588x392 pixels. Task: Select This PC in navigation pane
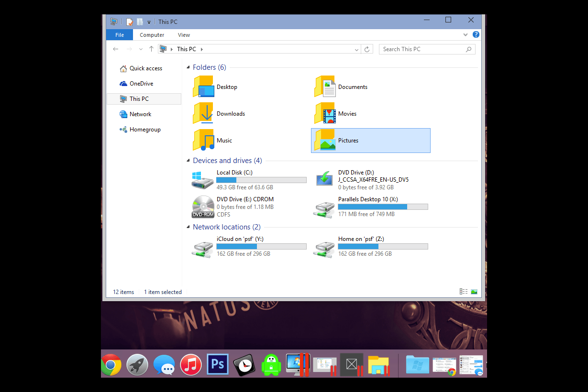[144, 99]
